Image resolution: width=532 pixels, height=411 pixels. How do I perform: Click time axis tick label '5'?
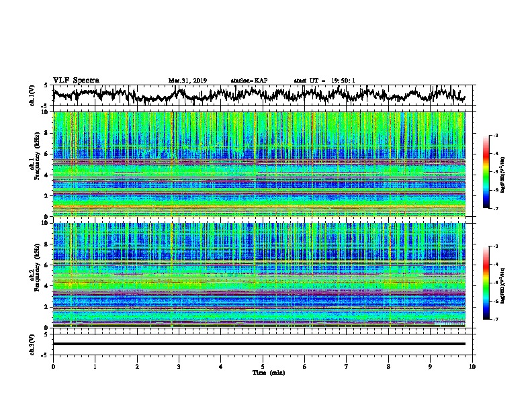(263, 367)
